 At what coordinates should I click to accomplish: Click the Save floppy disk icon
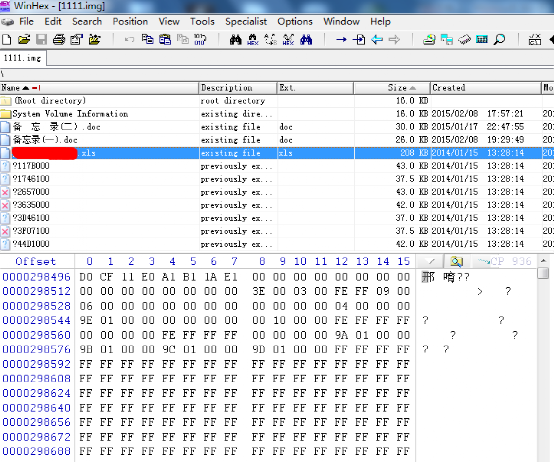(x=41, y=40)
